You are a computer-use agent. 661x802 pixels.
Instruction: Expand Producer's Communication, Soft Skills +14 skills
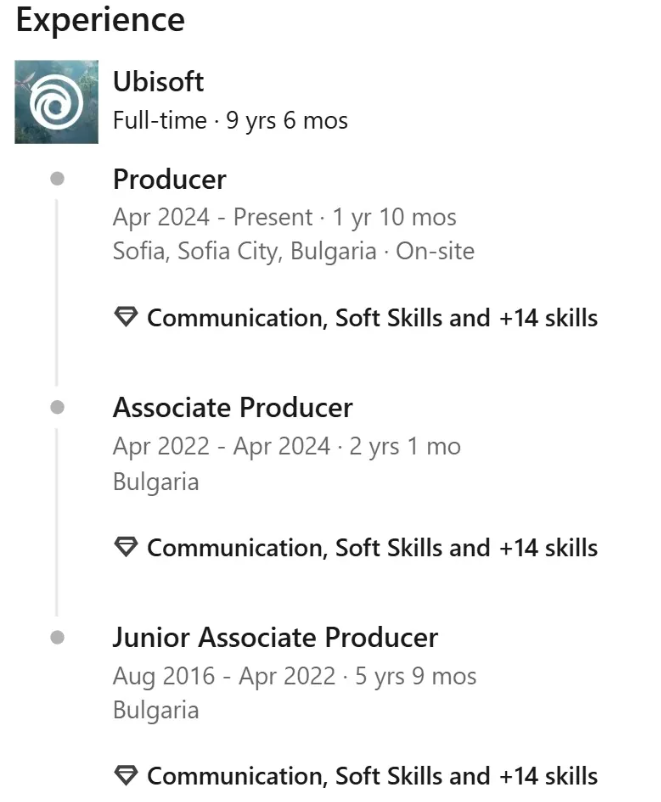pos(372,318)
